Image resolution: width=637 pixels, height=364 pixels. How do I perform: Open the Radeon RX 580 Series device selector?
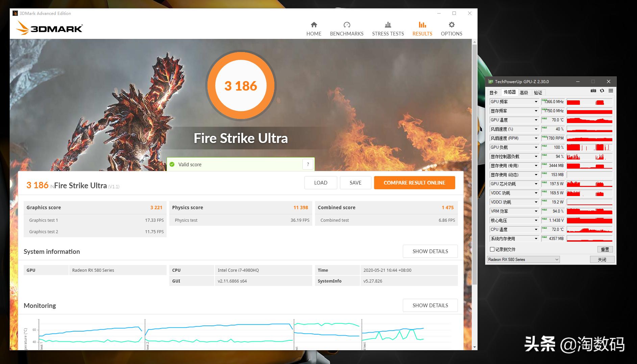523,260
